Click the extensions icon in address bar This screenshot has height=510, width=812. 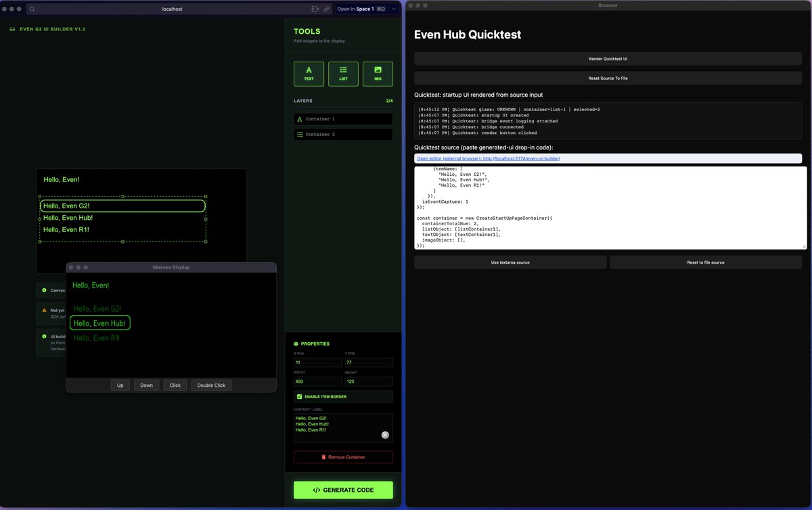(x=315, y=9)
